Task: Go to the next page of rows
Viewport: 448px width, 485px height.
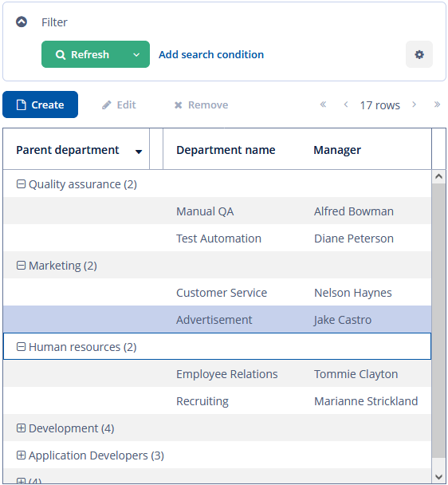Action: click(x=414, y=104)
